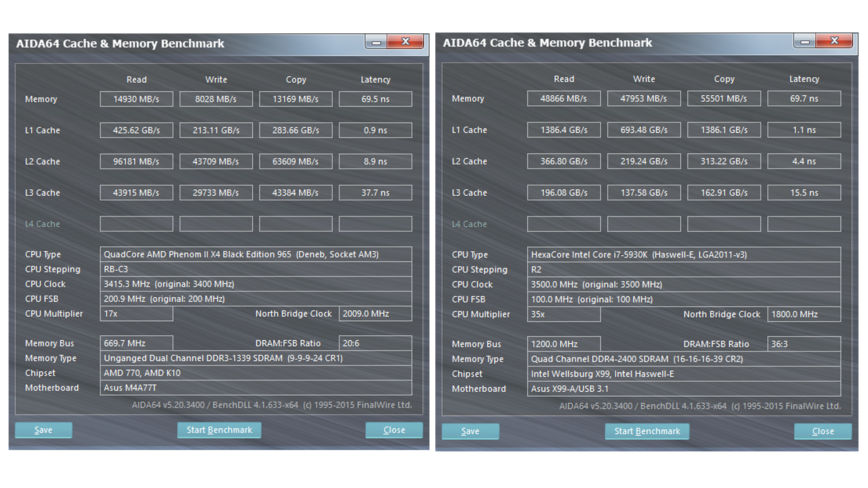This screenshot has height=488, width=868.
Task: Select L1 Cache Copy 1386.1 GB/s
Action: click(724, 130)
